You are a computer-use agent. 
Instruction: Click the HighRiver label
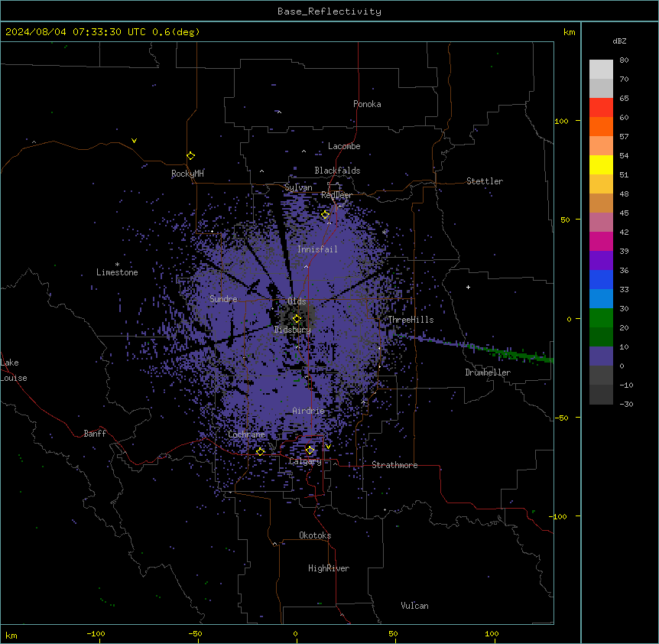click(x=329, y=568)
